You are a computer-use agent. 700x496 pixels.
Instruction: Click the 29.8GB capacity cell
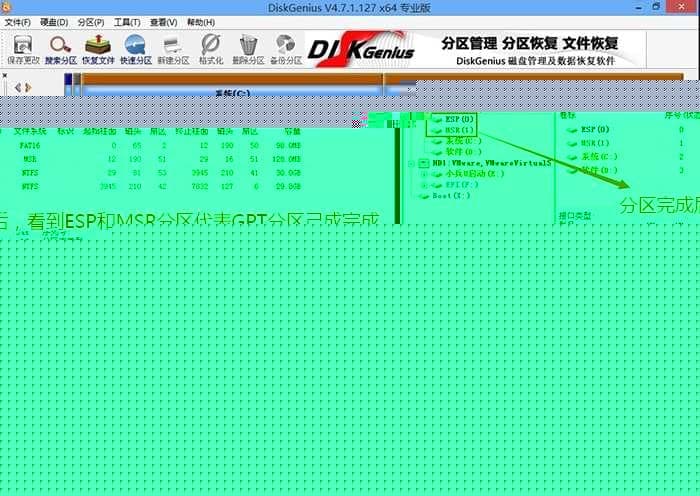[288, 186]
